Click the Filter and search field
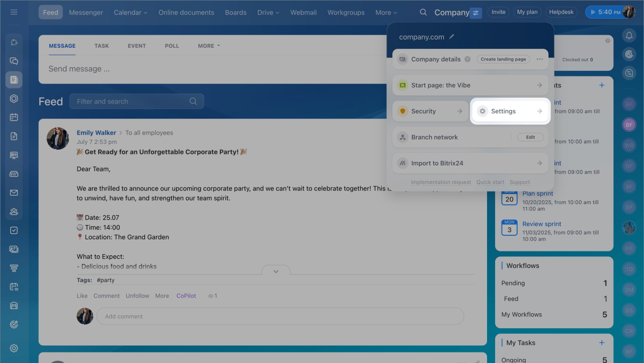Viewport: 644px width, 363px height. tap(131, 102)
